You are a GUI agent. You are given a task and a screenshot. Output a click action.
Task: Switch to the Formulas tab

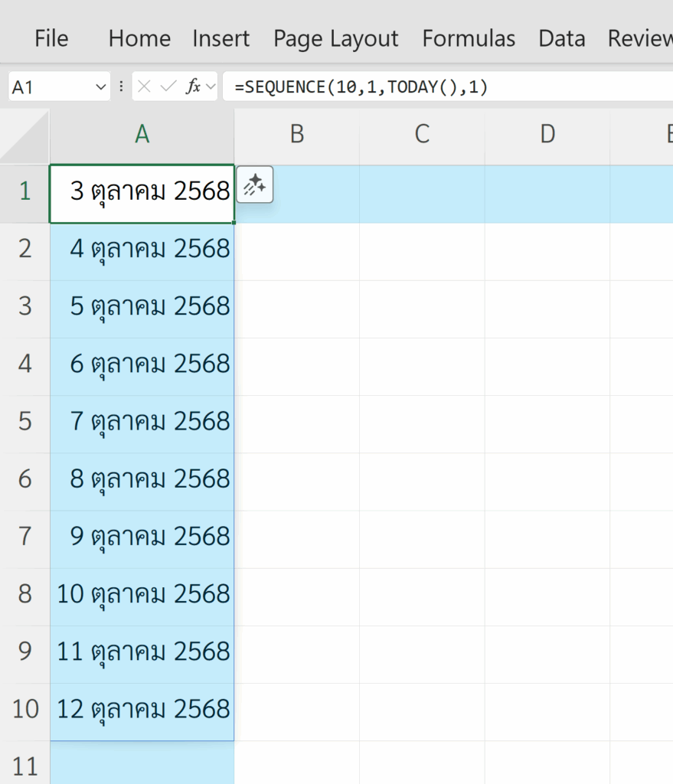click(469, 38)
